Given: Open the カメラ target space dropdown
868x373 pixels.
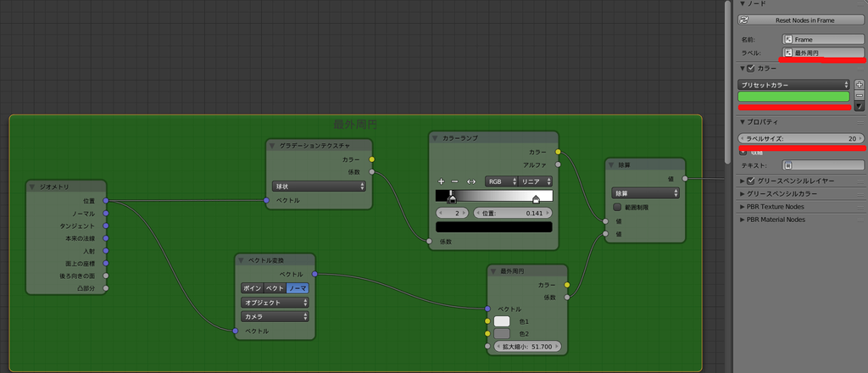Looking at the screenshot, I should click(x=275, y=317).
